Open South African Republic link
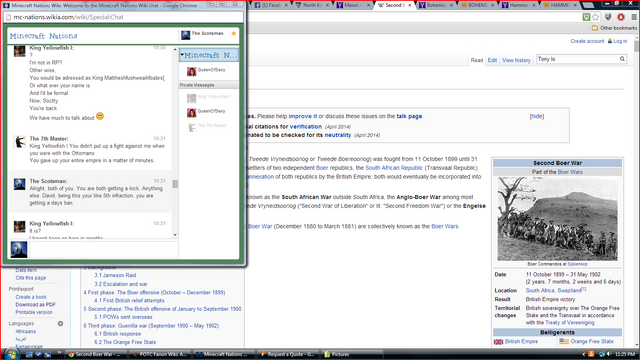 pyautogui.click(x=394, y=168)
